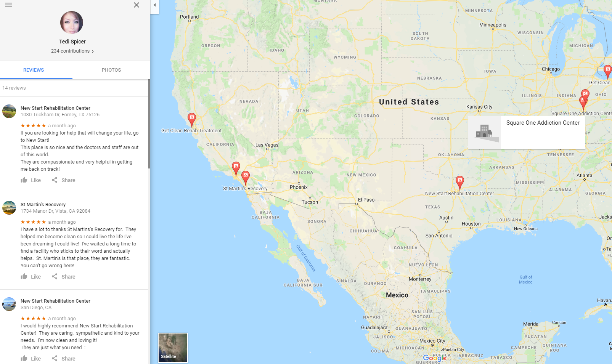The image size is (612, 364).
Task: Open New Start Rehabilitation Center Forney listing
Action: coord(55,108)
